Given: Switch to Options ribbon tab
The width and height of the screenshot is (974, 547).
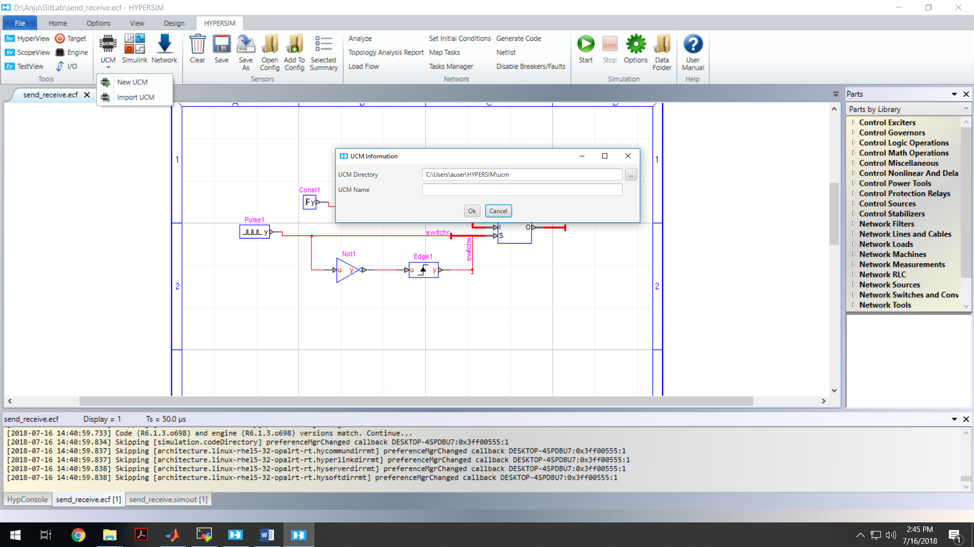Looking at the screenshot, I should pyautogui.click(x=98, y=23).
